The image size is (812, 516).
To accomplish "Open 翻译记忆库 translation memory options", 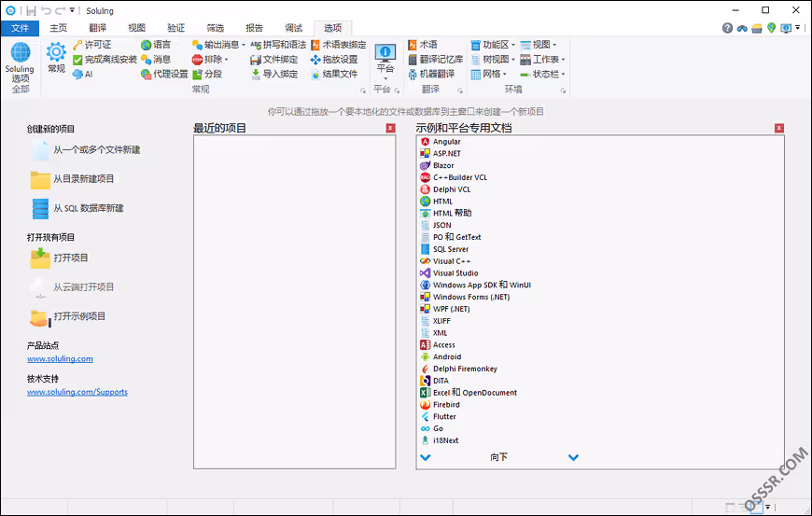I will point(435,60).
